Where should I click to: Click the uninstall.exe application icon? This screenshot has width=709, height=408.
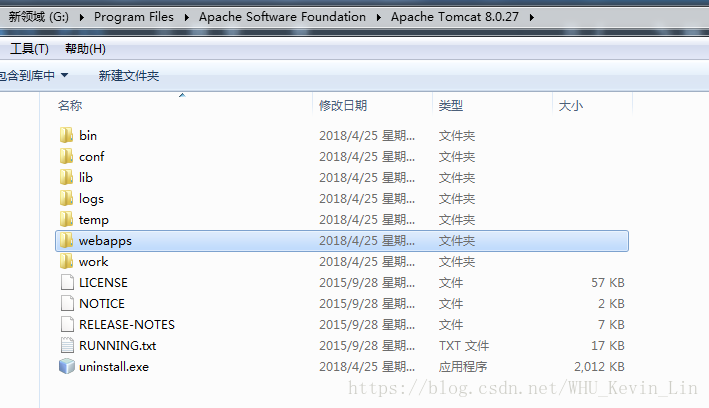click(x=66, y=366)
